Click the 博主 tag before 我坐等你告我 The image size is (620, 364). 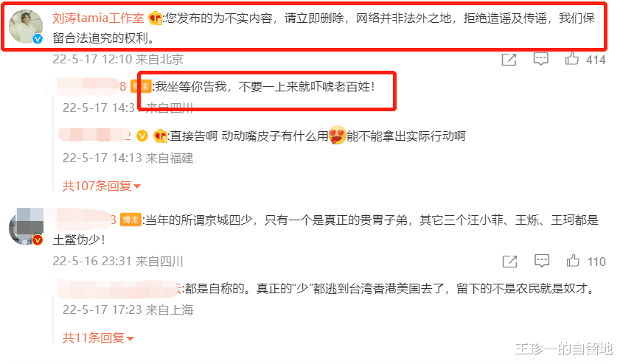coord(141,86)
